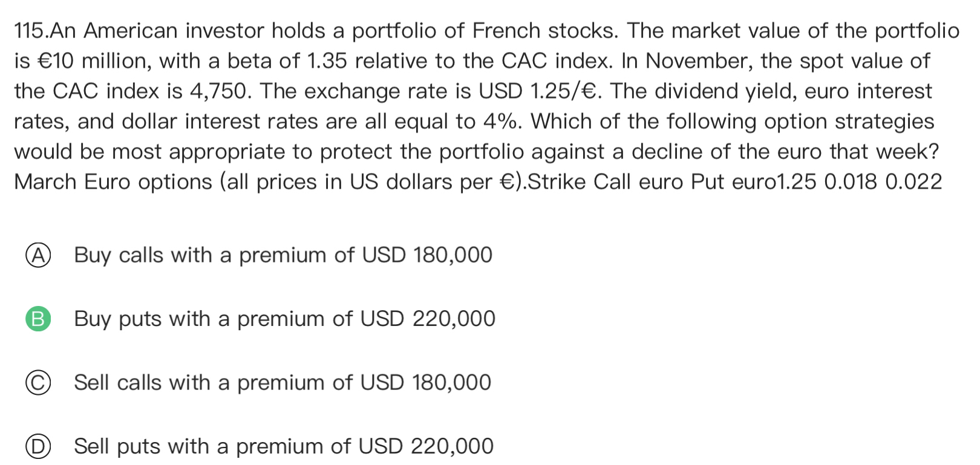
Task: Click the put price 0.022
Action: click(x=913, y=182)
